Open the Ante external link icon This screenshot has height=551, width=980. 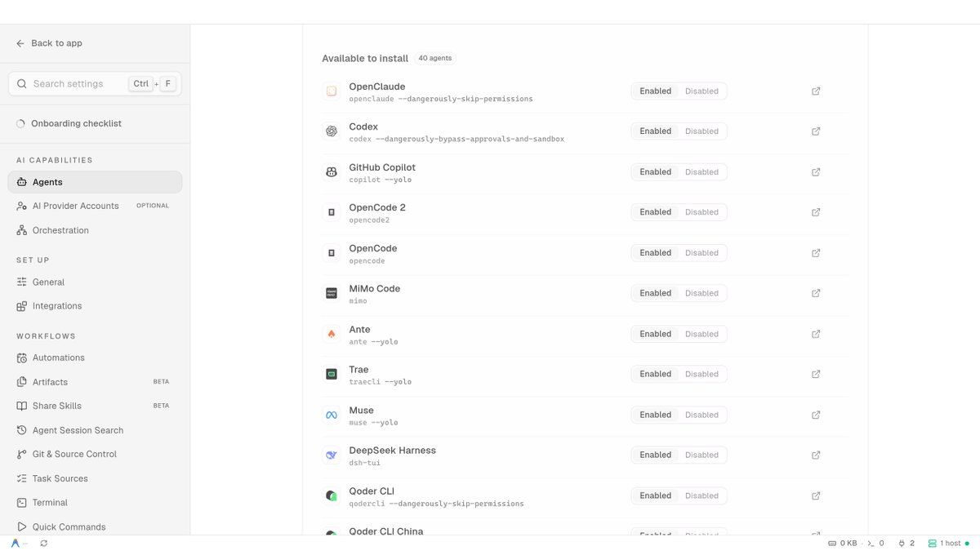click(816, 334)
